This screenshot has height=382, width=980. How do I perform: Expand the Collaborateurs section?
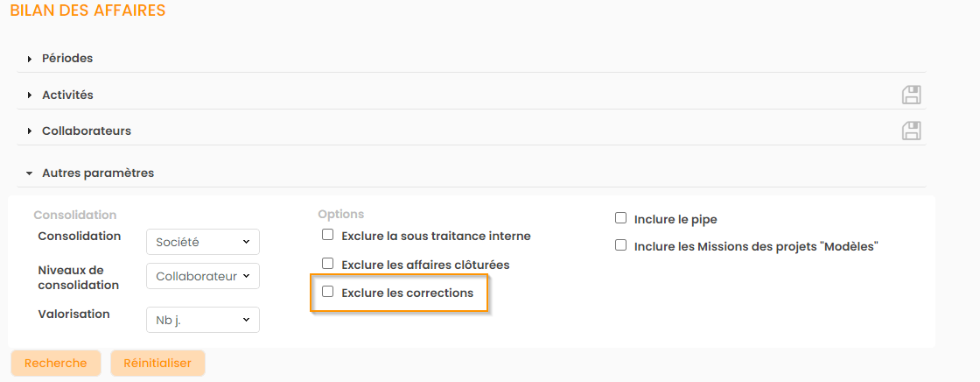86,131
